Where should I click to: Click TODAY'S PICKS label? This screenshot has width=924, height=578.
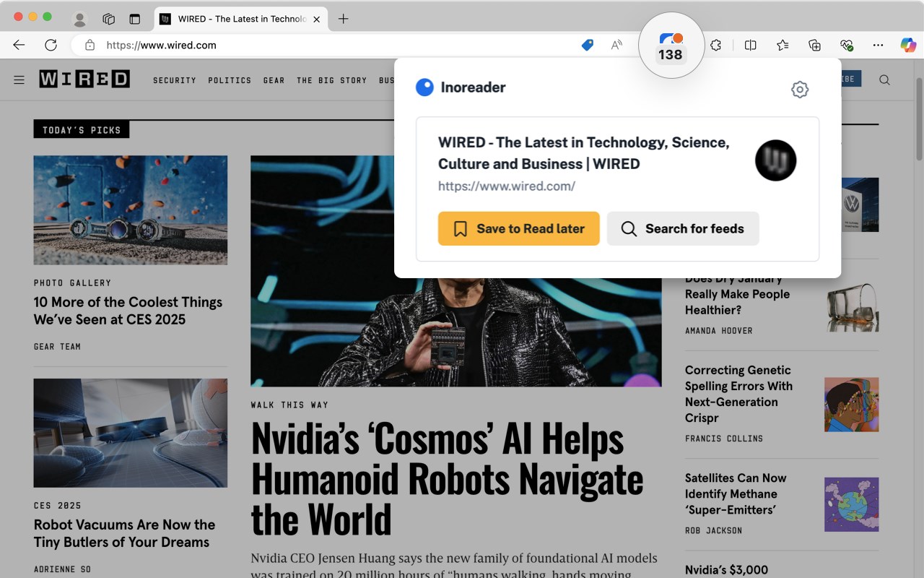click(82, 130)
